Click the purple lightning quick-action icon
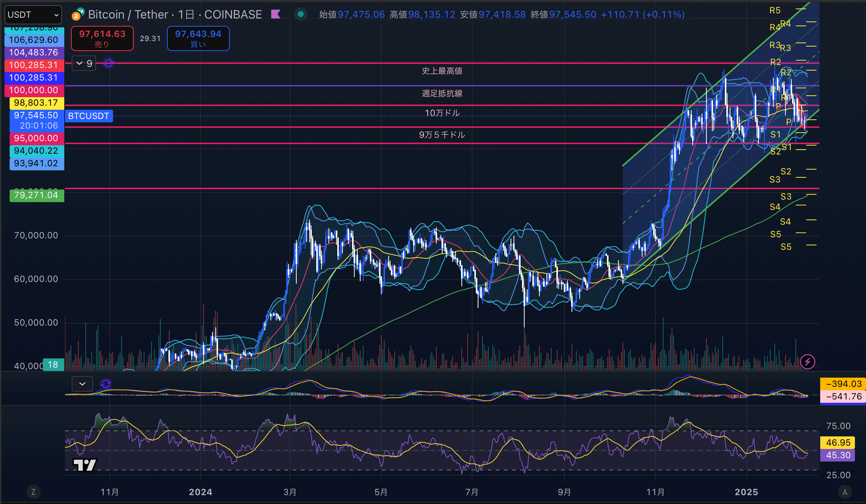The image size is (866, 504). pos(808,362)
